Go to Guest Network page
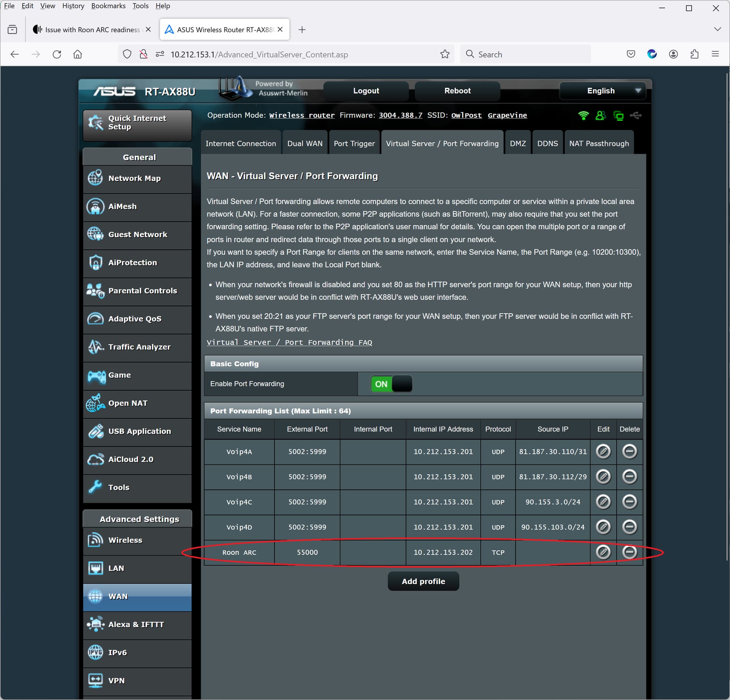The height and width of the screenshot is (700, 730). [137, 235]
